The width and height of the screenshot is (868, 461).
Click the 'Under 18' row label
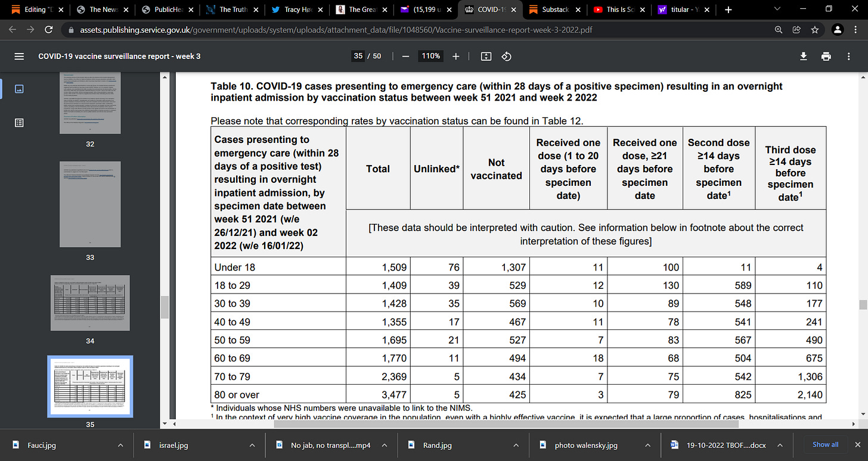[235, 267]
